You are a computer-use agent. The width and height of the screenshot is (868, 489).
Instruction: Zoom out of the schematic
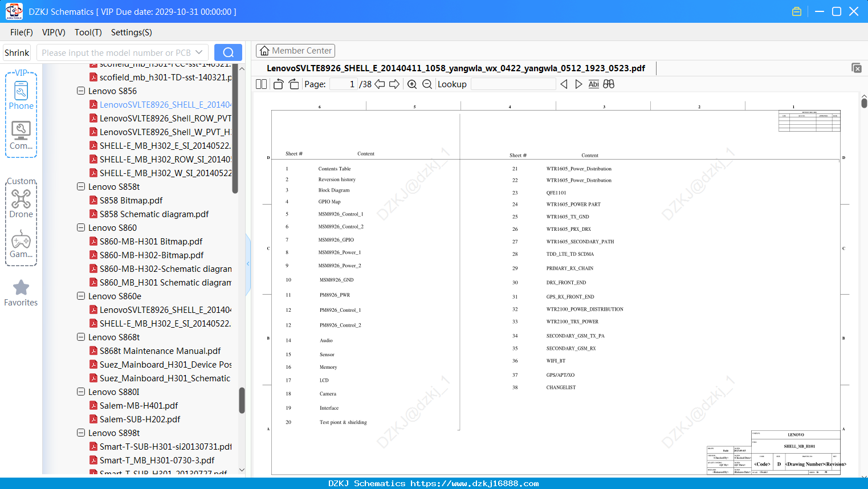(x=427, y=84)
